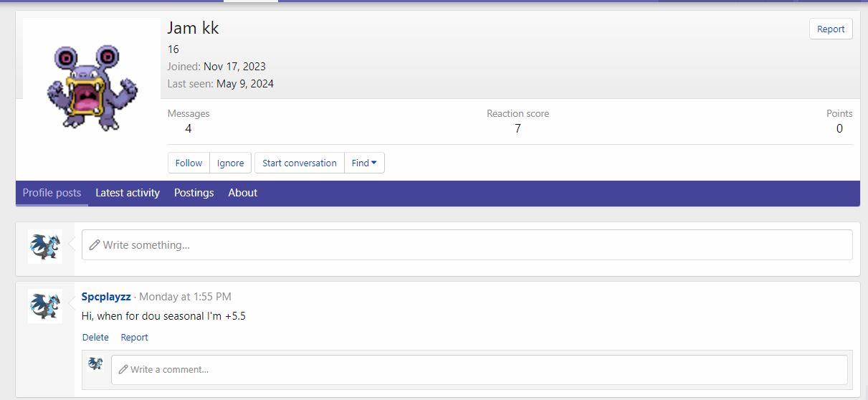Click the Report button on the profile header
The height and width of the screenshot is (400, 868).
tap(831, 29)
